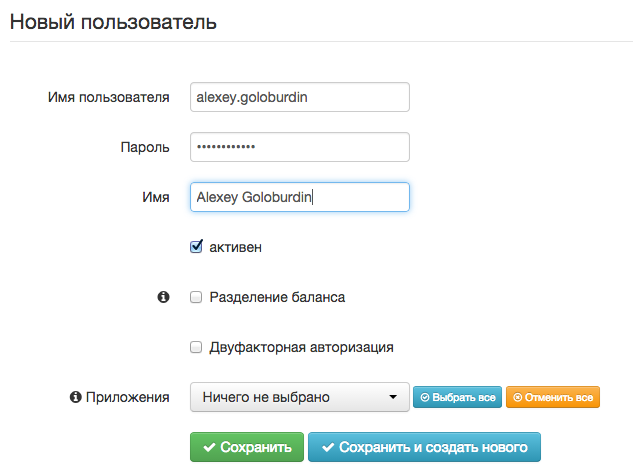
Task: Click the активен label text
Action: coord(236,246)
